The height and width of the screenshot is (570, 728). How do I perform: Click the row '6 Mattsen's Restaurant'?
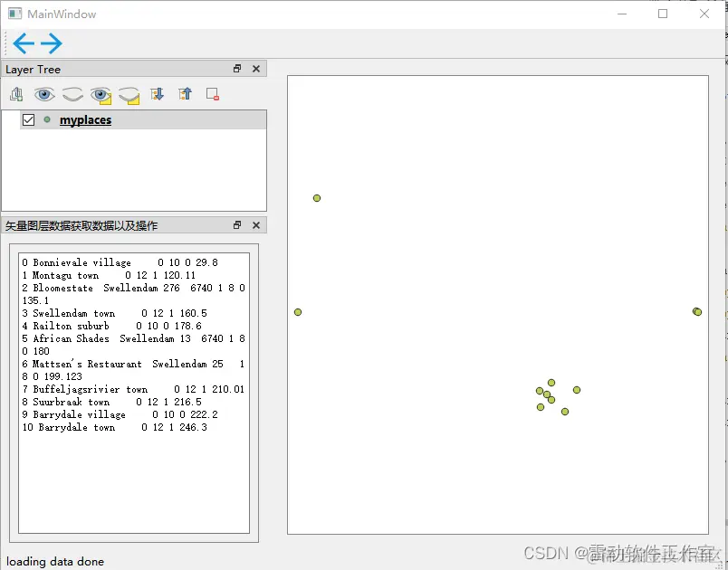pyautogui.click(x=134, y=370)
